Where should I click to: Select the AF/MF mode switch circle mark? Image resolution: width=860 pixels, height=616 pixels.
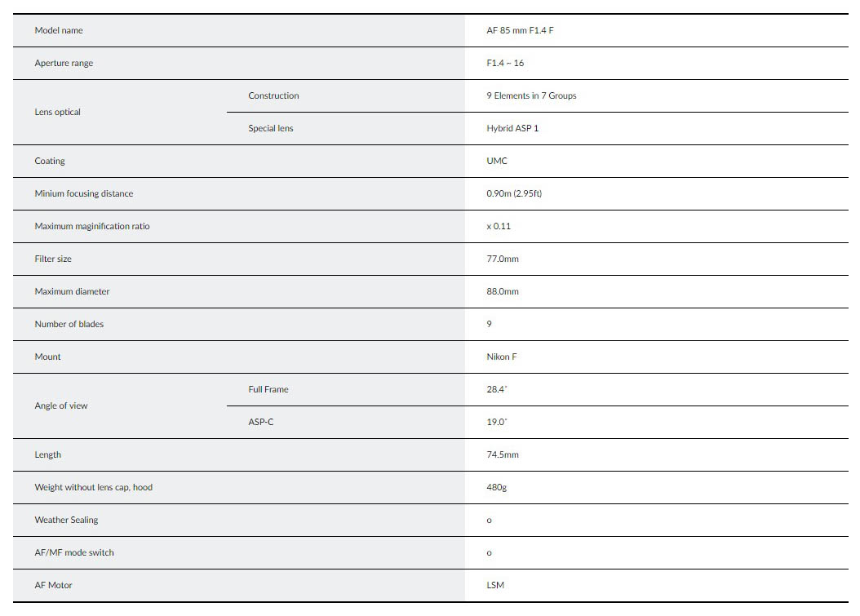(490, 553)
